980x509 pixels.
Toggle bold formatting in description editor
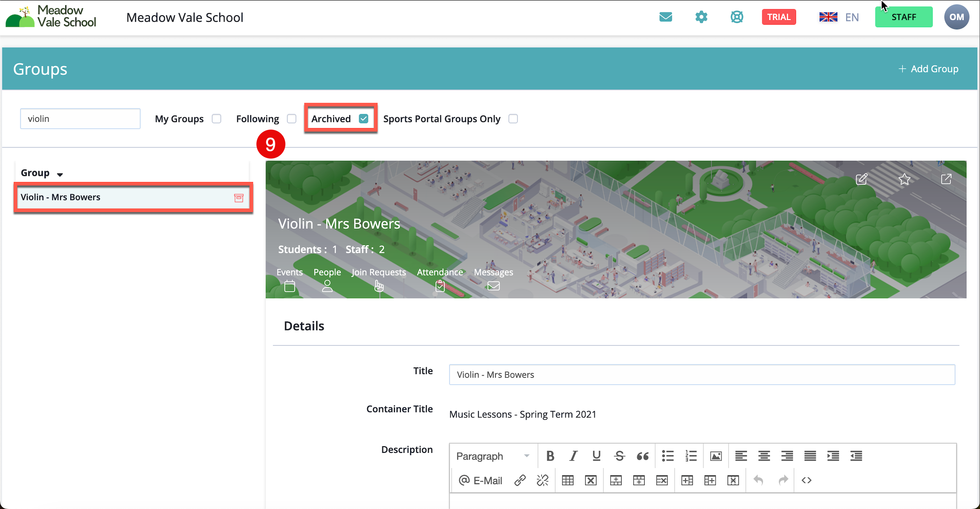click(x=550, y=456)
